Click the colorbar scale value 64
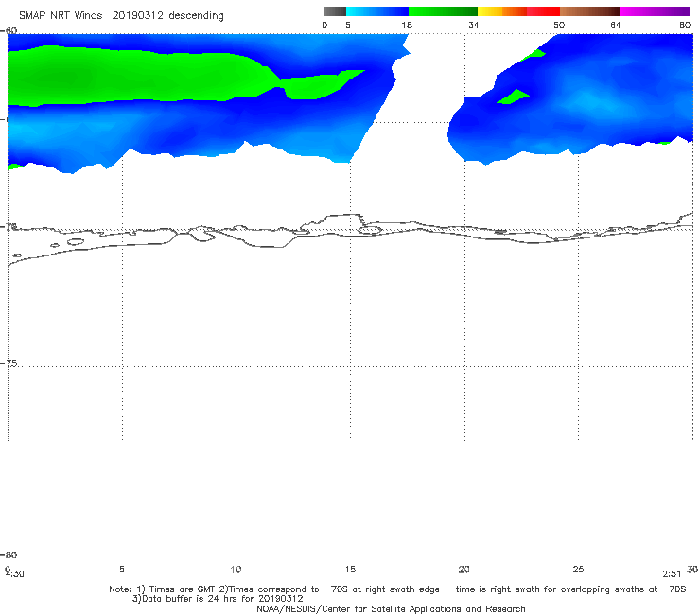The width and height of the screenshot is (700, 615). click(616, 26)
